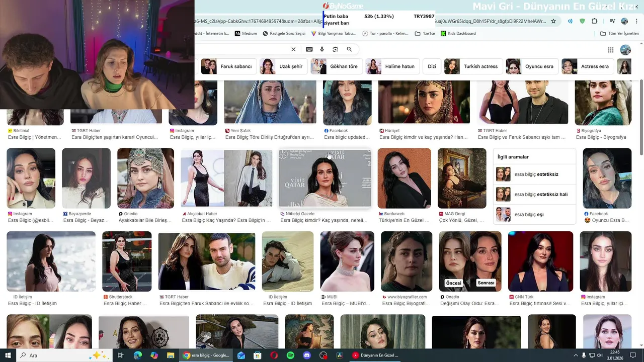The height and width of the screenshot is (362, 644).
Task: Open the MAG Dergi result image
Action: (x=462, y=178)
